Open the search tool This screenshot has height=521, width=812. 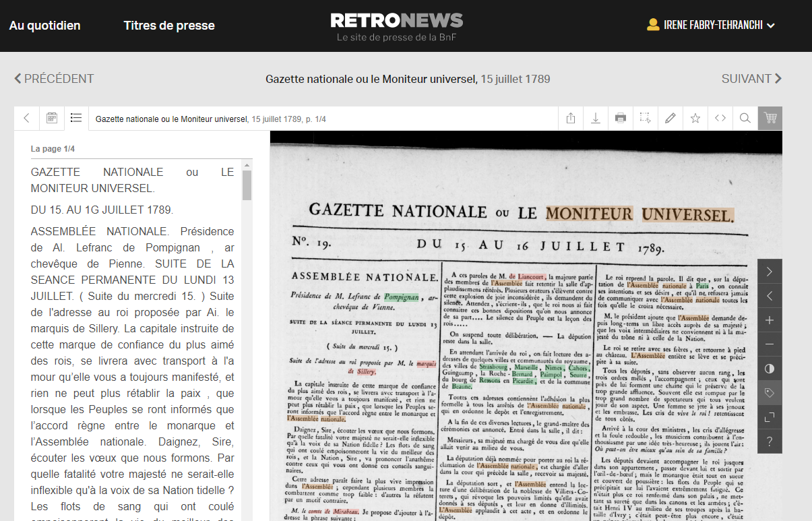pyautogui.click(x=745, y=118)
